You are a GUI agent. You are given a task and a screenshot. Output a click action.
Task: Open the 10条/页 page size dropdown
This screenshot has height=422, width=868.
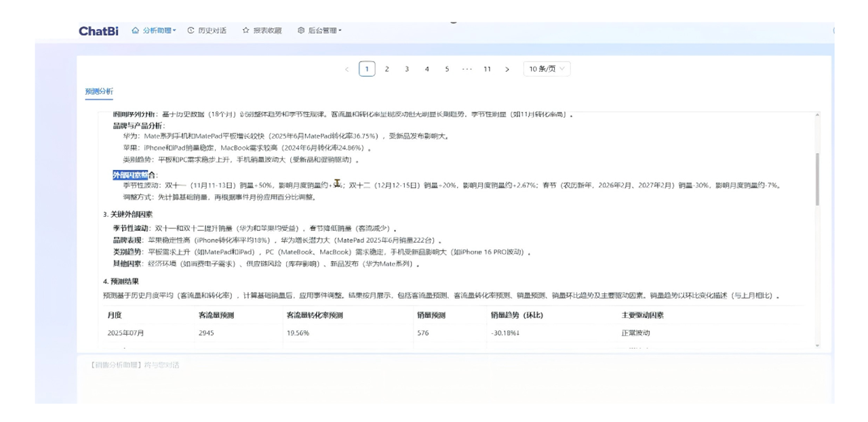(x=547, y=69)
